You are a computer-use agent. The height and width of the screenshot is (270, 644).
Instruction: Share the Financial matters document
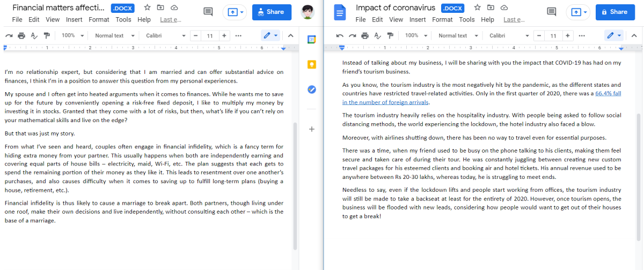[272, 12]
